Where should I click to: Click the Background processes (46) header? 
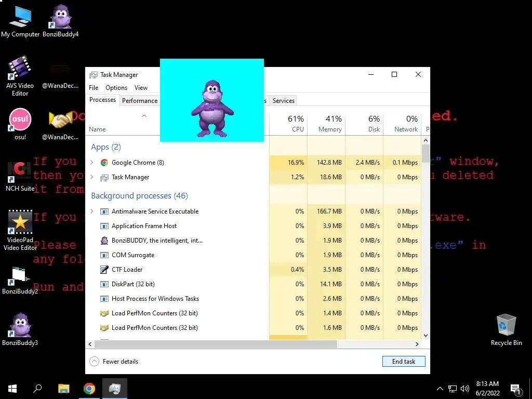[x=139, y=196]
